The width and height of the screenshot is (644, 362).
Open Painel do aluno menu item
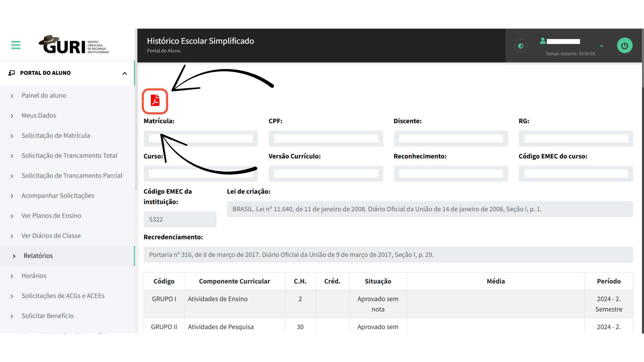click(44, 96)
